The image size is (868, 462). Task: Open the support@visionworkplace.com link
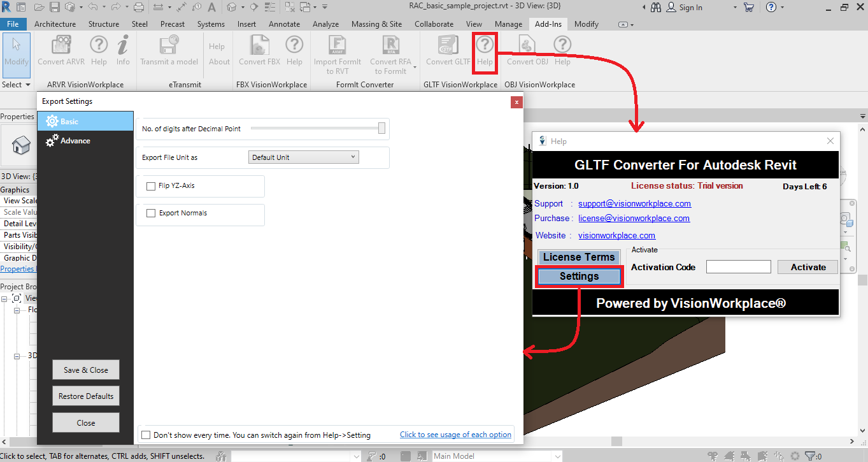634,204
